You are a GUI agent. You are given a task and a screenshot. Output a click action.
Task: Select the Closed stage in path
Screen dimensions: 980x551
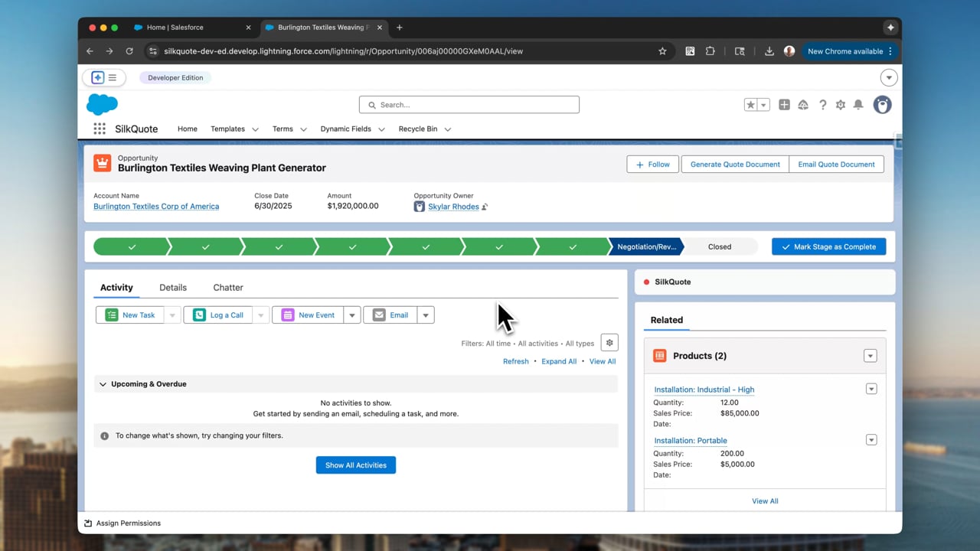719,246
